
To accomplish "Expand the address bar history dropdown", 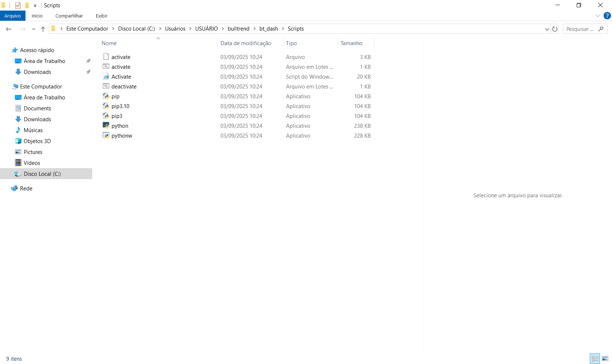I will click(x=547, y=29).
